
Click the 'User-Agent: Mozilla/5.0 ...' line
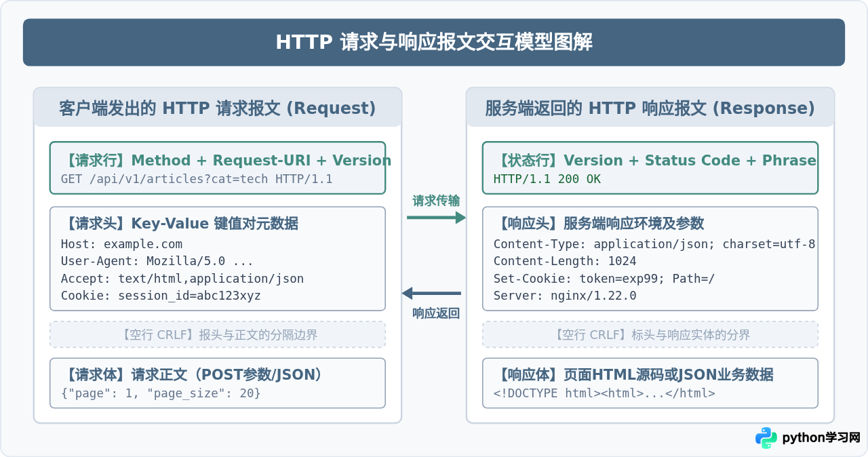tap(157, 261)
